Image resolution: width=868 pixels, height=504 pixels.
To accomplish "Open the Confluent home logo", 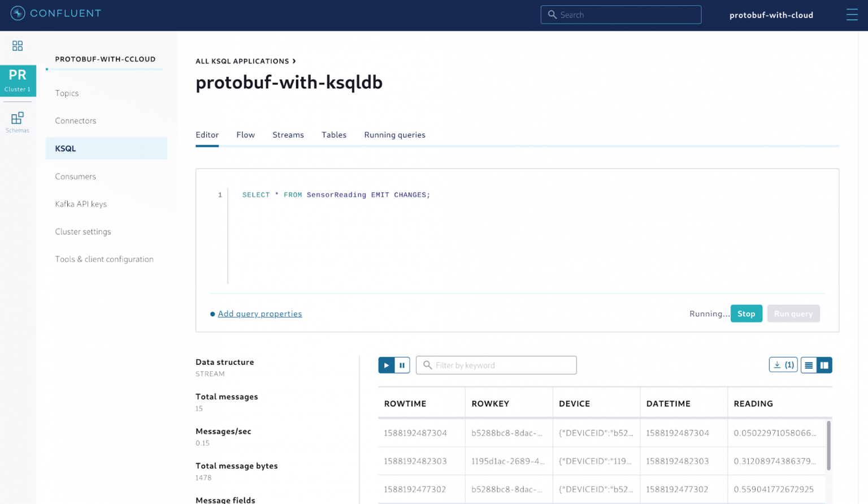I will click(55, 13).
